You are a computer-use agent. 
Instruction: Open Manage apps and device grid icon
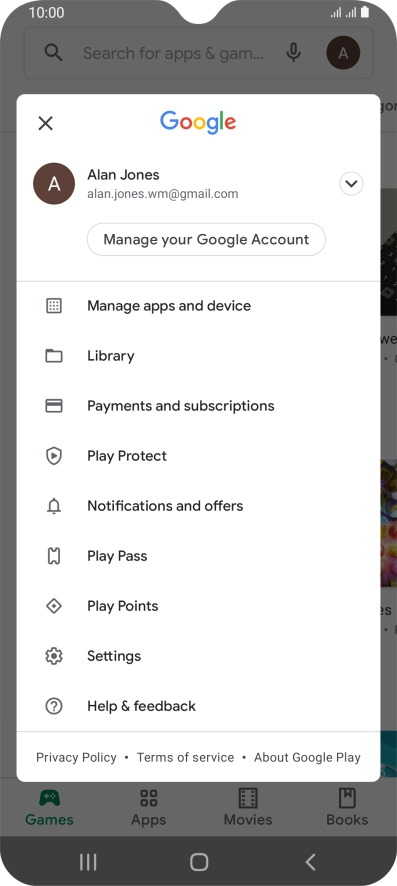[54, 306]
